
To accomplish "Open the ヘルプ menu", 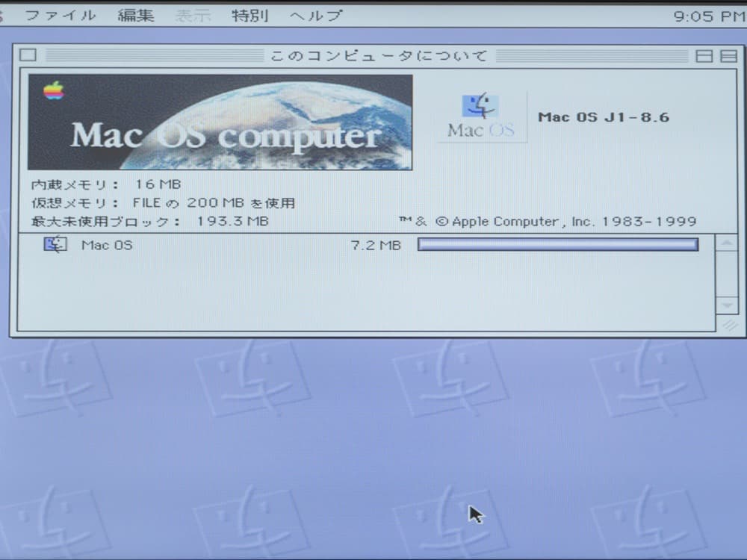I will pyautogui.click(x=314, y=14).
